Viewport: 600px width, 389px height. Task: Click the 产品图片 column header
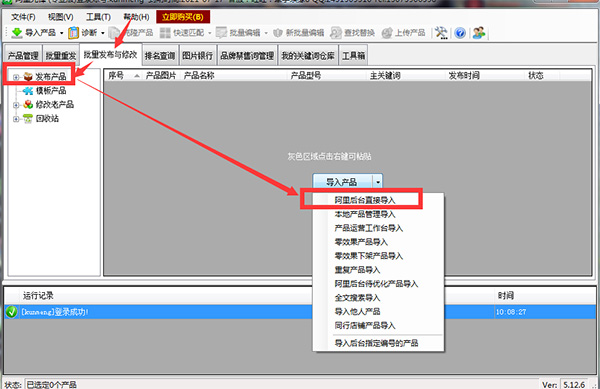(161, 75)
